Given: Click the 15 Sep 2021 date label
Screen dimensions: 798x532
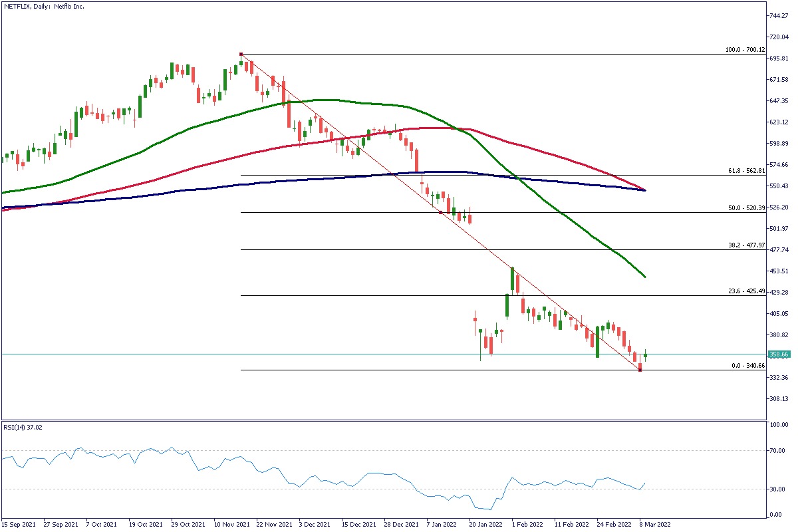Looking at the screenshot, I should tap(19, 525).
